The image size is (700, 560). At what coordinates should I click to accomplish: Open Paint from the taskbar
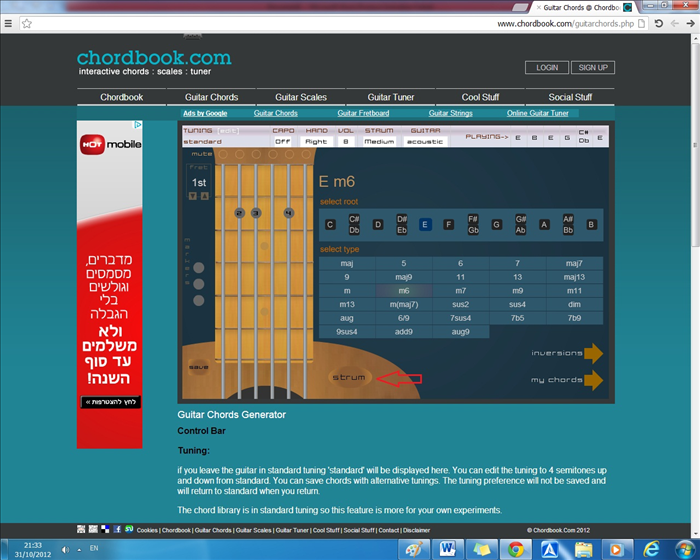[414, 549]
